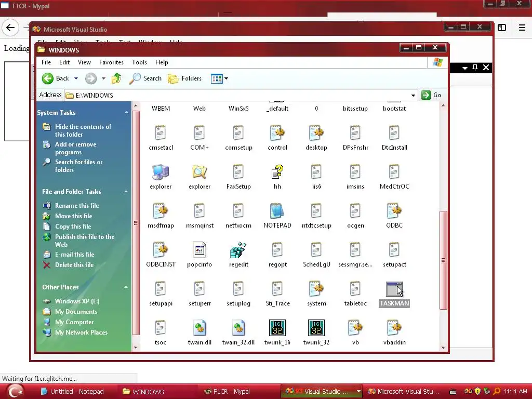
Task: Select the explorer folder-search icon
Action: coord(199,172)
